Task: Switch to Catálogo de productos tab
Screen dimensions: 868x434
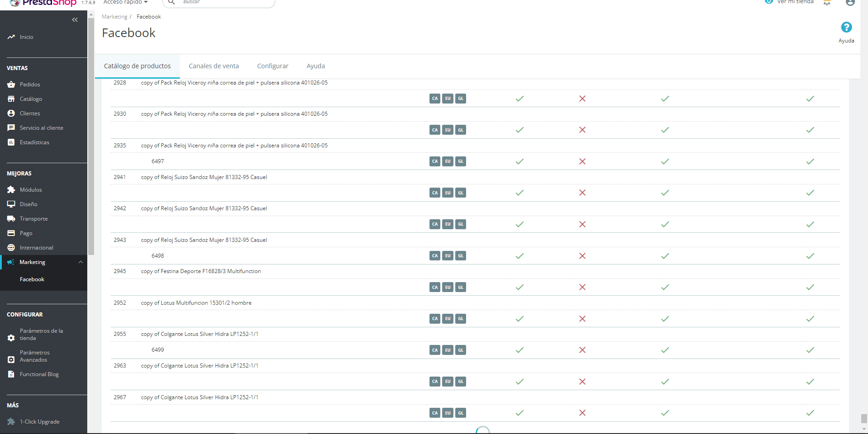Action: [137, 66]
